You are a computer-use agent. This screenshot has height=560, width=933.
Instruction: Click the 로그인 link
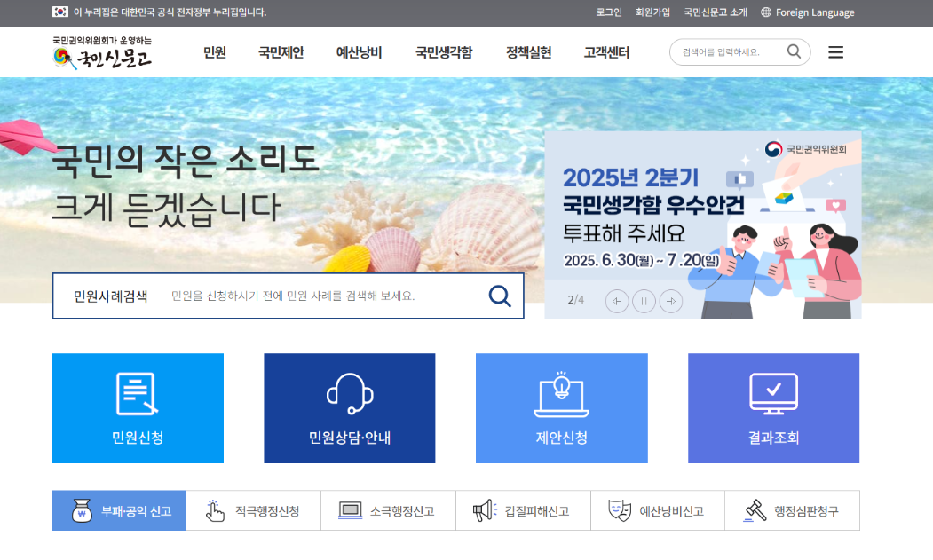(609, 12)
